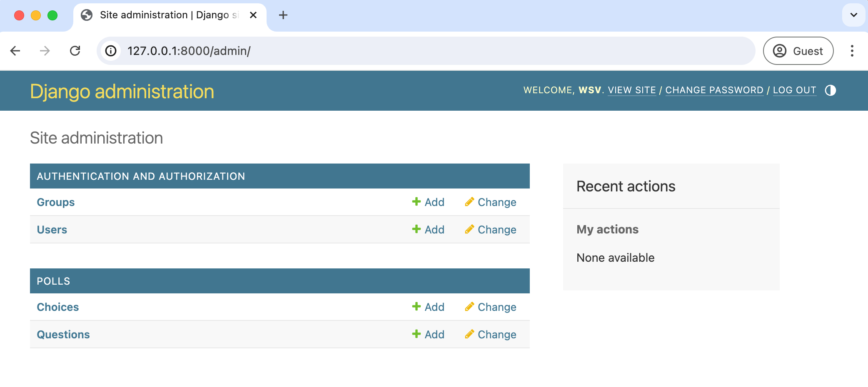This screenshot has height=387, width=868.
Task: Click the Django administration title
Action: 122,91
